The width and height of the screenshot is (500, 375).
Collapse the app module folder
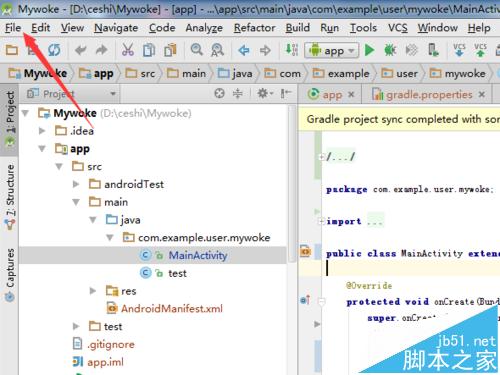click(x=42, y=149)
